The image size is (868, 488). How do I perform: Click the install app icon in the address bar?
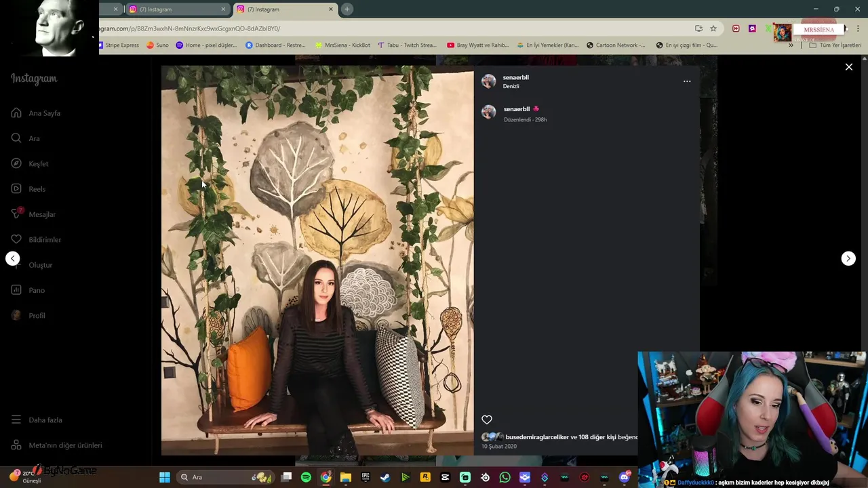coord(698,28)
